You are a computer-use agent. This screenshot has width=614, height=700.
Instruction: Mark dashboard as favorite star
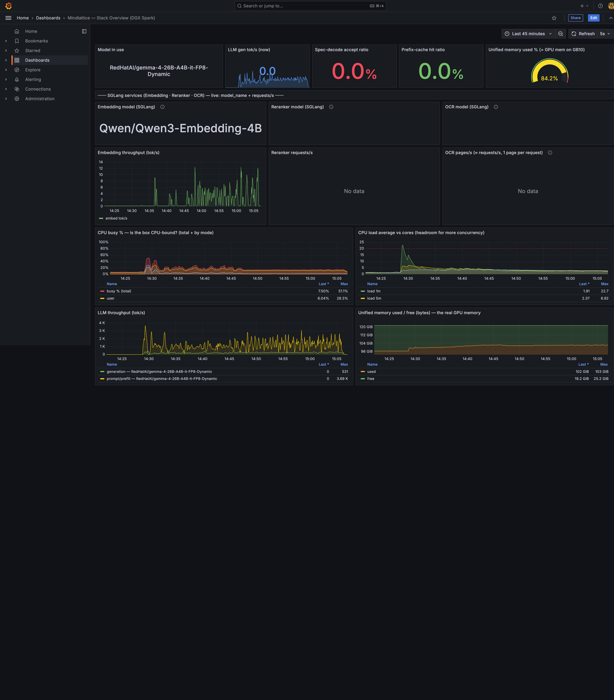pyautogui.click(x=554, y=18)
